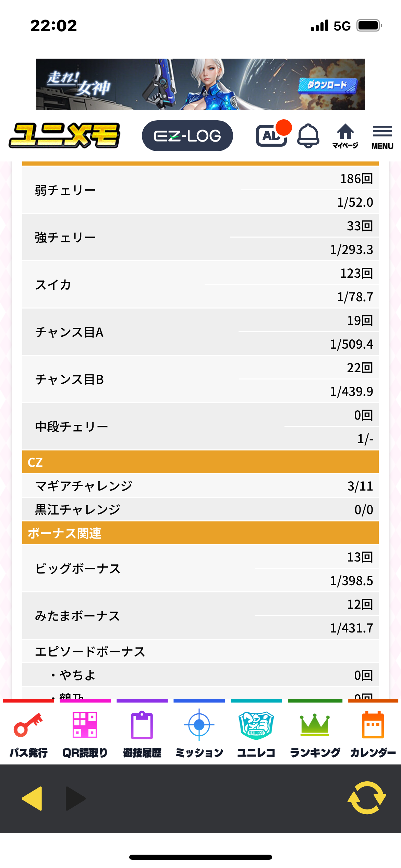Open QR読取り scanner tab

click(x=85, y=734)
